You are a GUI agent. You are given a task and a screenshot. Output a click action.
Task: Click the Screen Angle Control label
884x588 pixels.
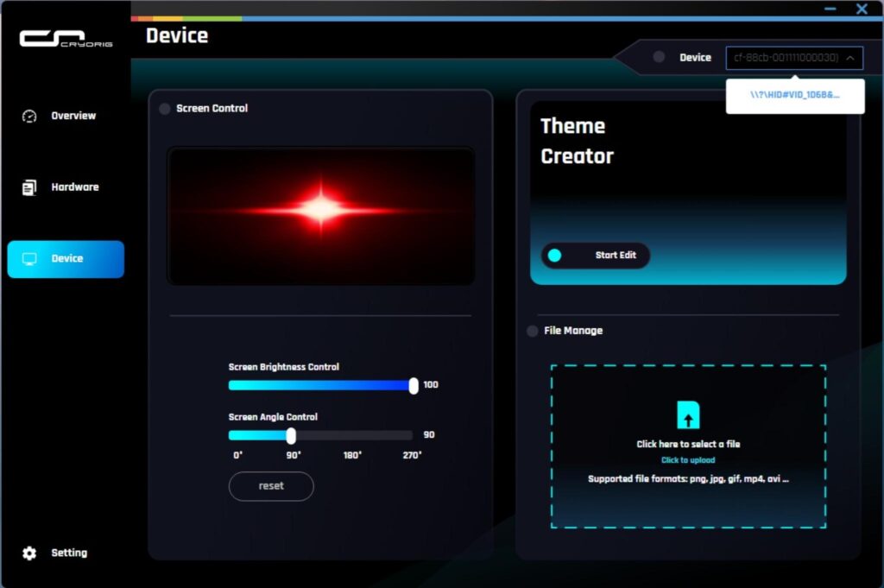pos(273,417)
